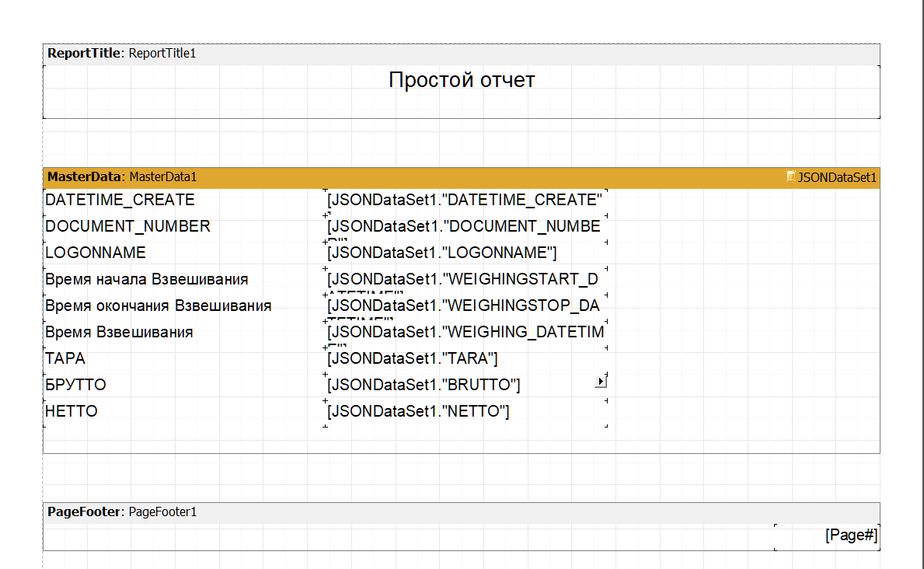Click the "Простой отчет" title text
924x569 pixels.
point(462,80)
